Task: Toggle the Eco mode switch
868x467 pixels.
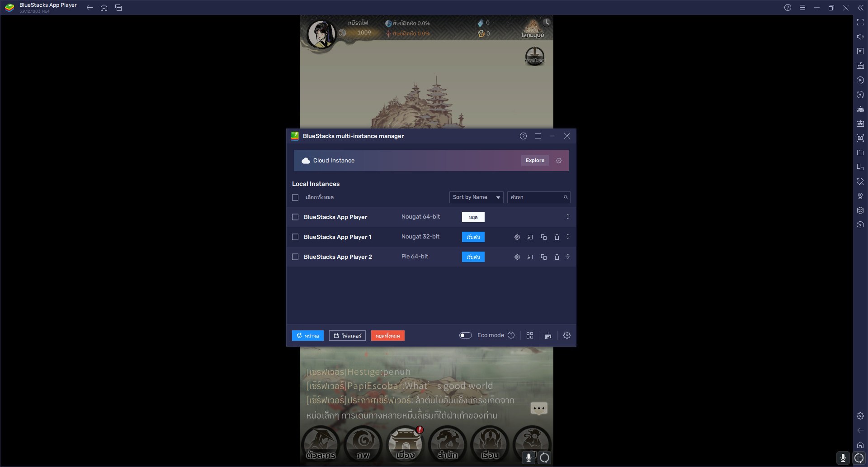Action: [x=466, y=335]
